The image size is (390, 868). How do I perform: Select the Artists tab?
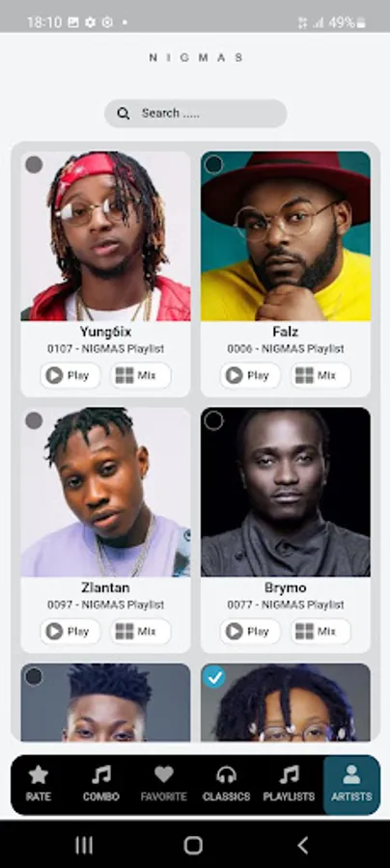(351, 784)
